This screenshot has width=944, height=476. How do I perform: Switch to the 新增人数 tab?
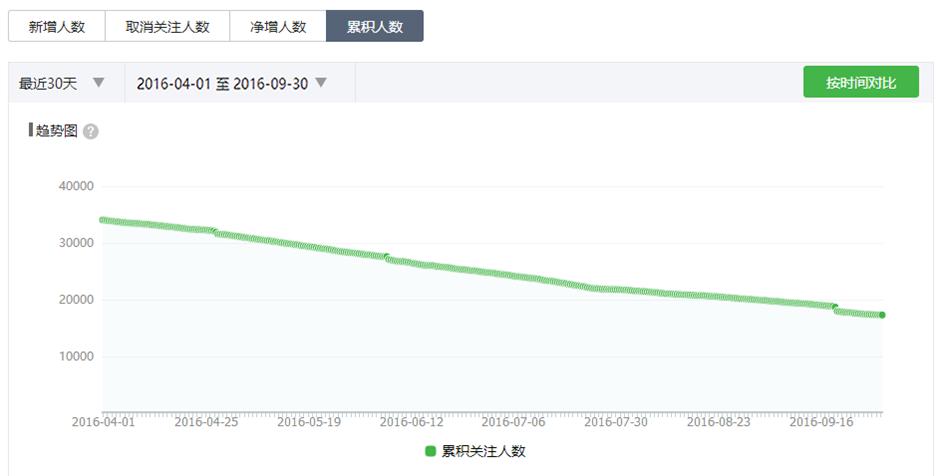click(57, 26)
